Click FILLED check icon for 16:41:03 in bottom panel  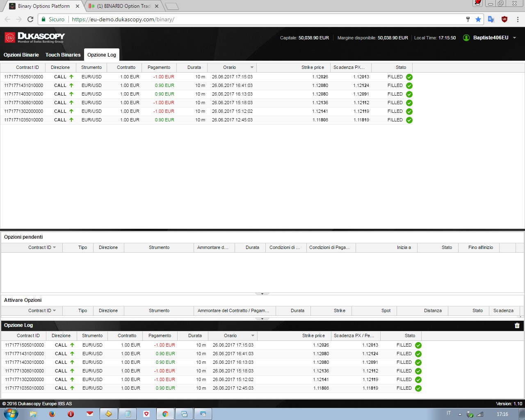[x=418, y=354]
